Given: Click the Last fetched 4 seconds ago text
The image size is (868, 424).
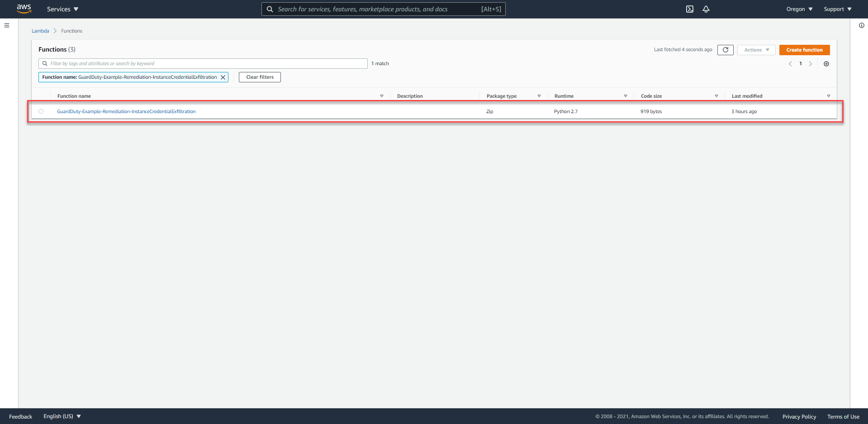Looking at the screenshot, I should 683,50.
